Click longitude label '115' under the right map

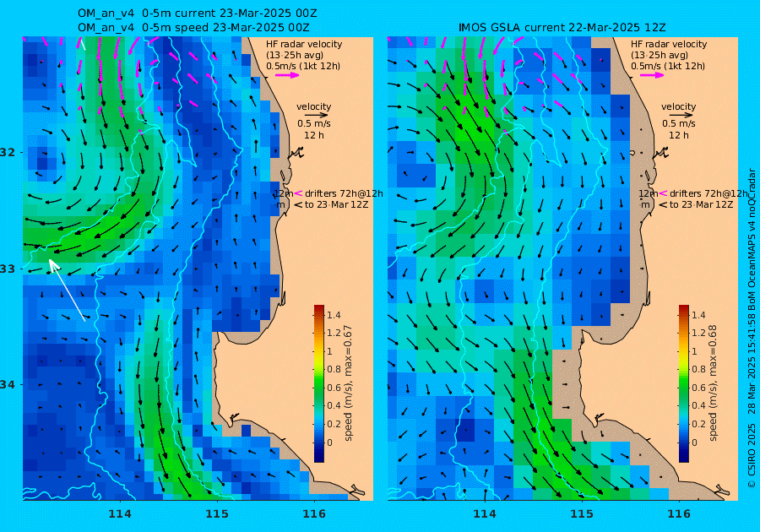(582, 514)
